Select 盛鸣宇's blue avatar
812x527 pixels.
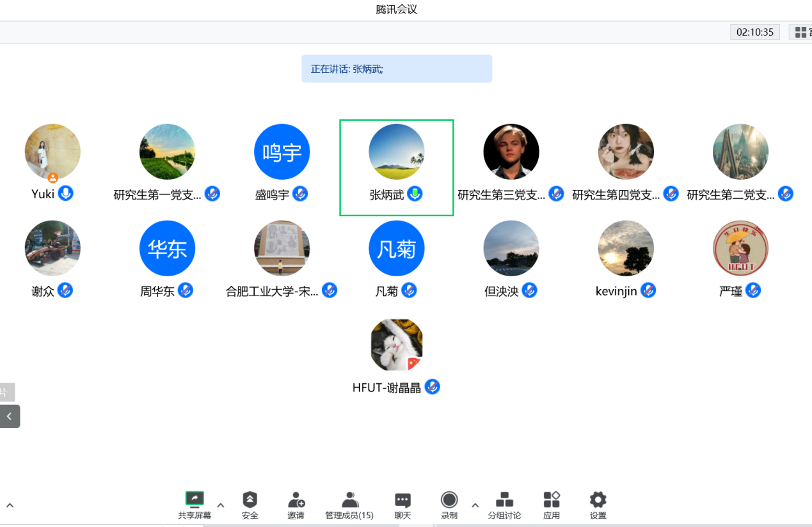[282, 152]
